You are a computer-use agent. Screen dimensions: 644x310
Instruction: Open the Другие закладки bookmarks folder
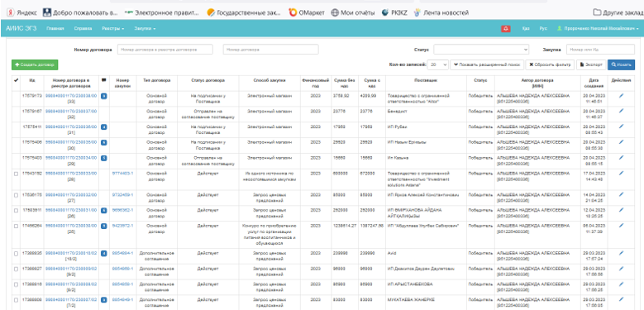(x=618, y=12)
